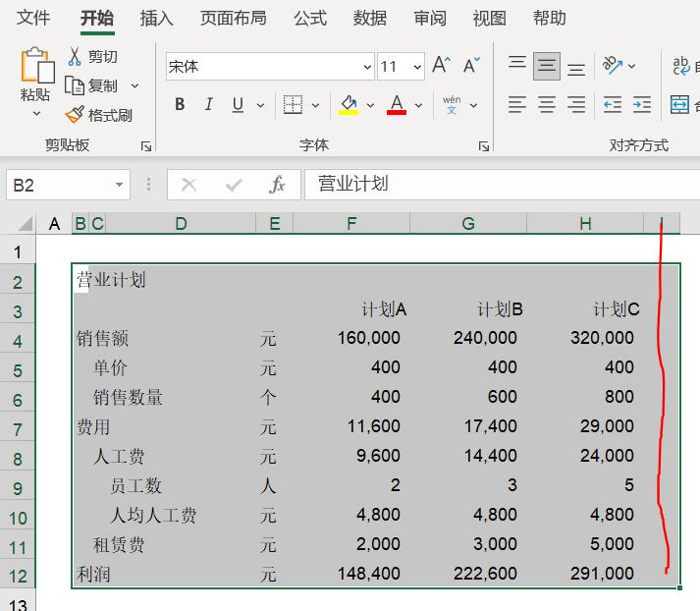This screenshot has height=611, width=700.
Task: Open the 文件 menu
Action: coord(33,19)
